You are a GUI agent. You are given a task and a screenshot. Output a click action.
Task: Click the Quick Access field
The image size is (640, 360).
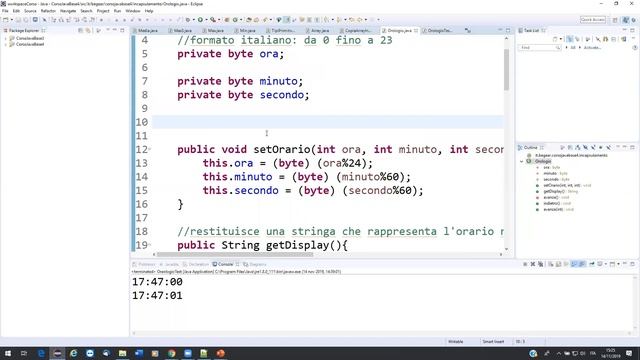click(593, 20)
